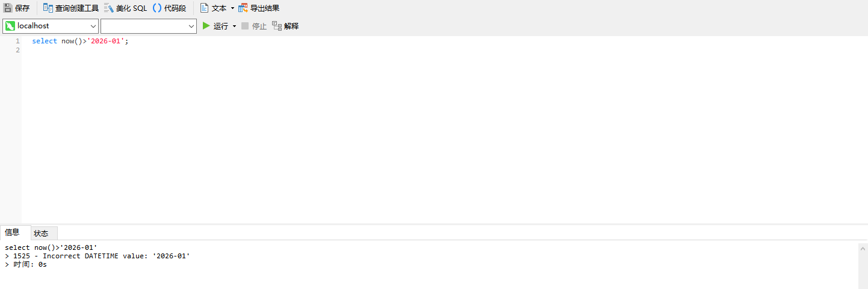
Task: Switch to the 信息 (Info) tab
Action: pos(13,232)
